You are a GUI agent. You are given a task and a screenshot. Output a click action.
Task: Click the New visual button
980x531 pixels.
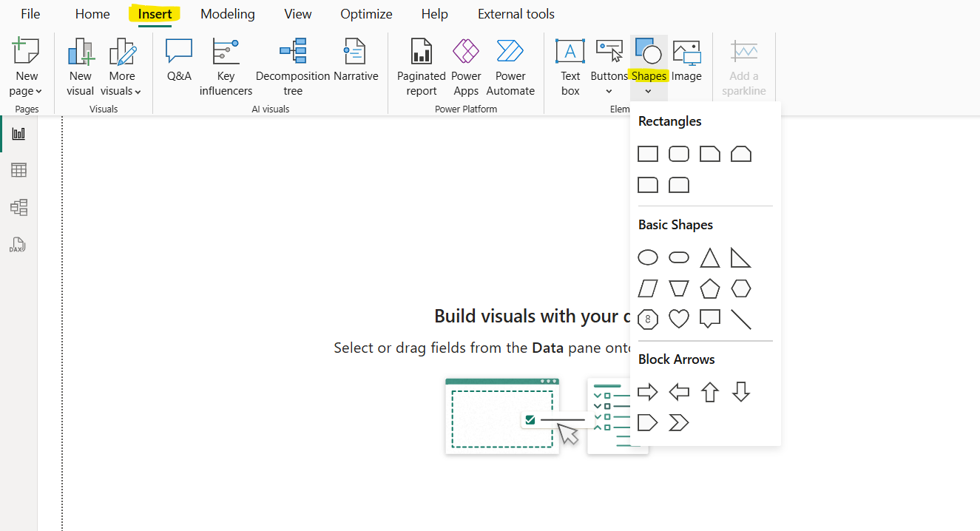[x=80, y=65]
